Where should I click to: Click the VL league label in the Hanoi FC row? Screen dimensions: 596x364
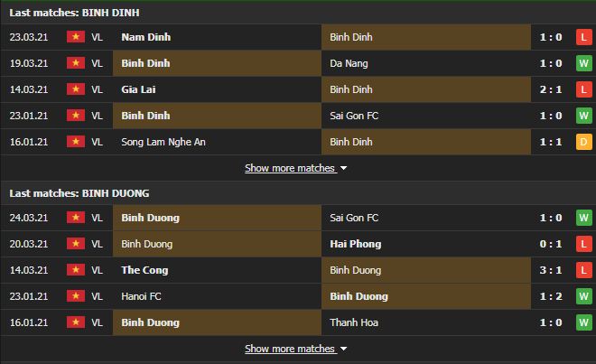[x=98, y=296]
